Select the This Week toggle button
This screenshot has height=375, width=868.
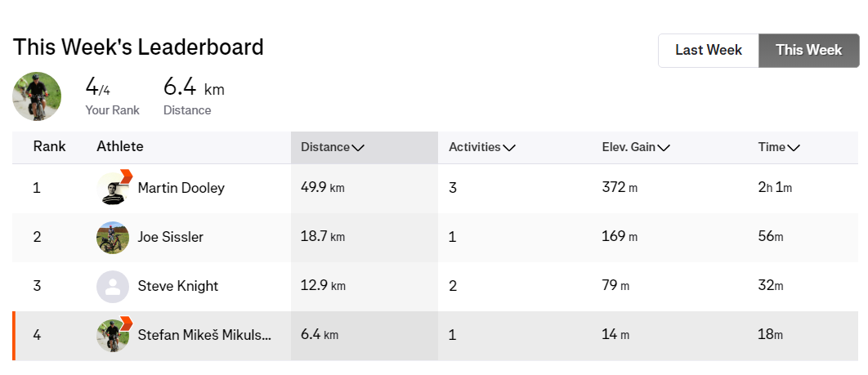(x=808, y=51)
